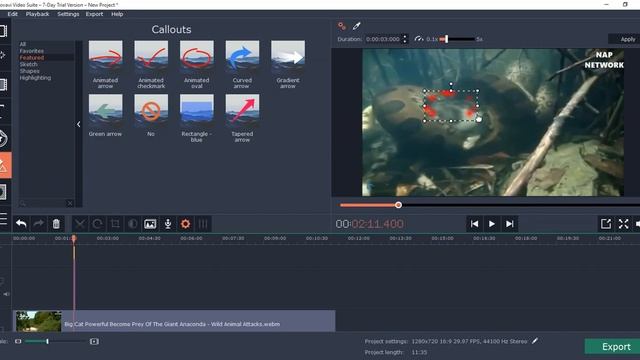The width and height of the screenshot is (640, 360).
Task: Select the Big Cat video clip on timeline
Action: tap(174, 321)
